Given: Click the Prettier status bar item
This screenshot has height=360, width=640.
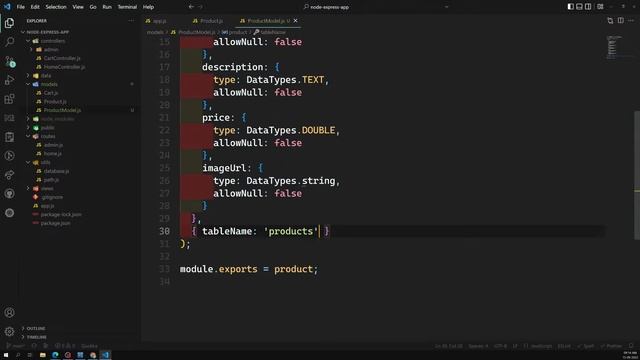Looking at the screenshot, I should [611, 346].
